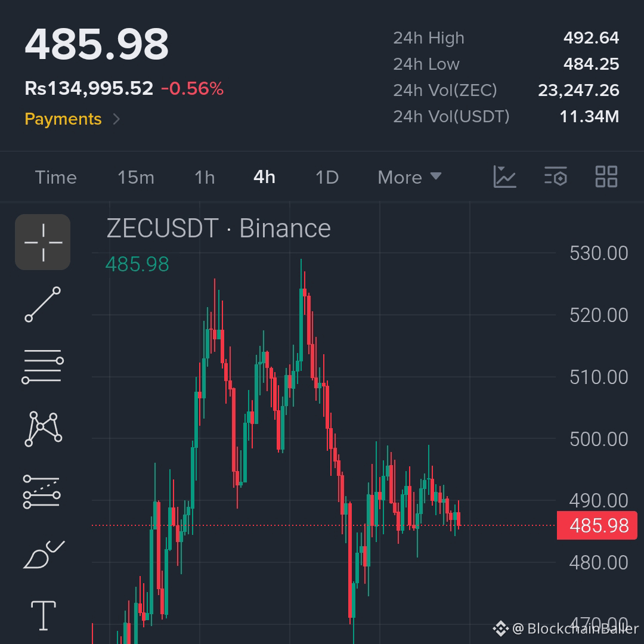
Task: Click the 24h Vol(ZEC) value 23,247.26
Action: [578, 91]
